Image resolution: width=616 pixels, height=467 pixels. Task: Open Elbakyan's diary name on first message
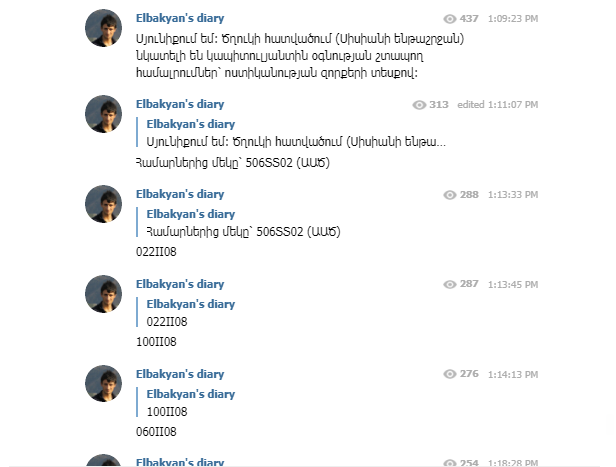click(180, 18)
